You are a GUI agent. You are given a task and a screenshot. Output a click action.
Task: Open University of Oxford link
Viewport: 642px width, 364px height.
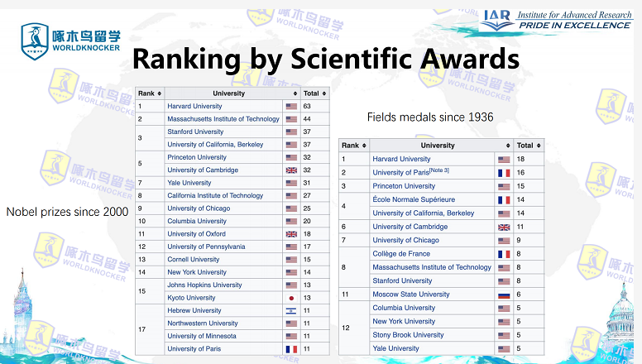pyautogui.click(x=196, y=234)
